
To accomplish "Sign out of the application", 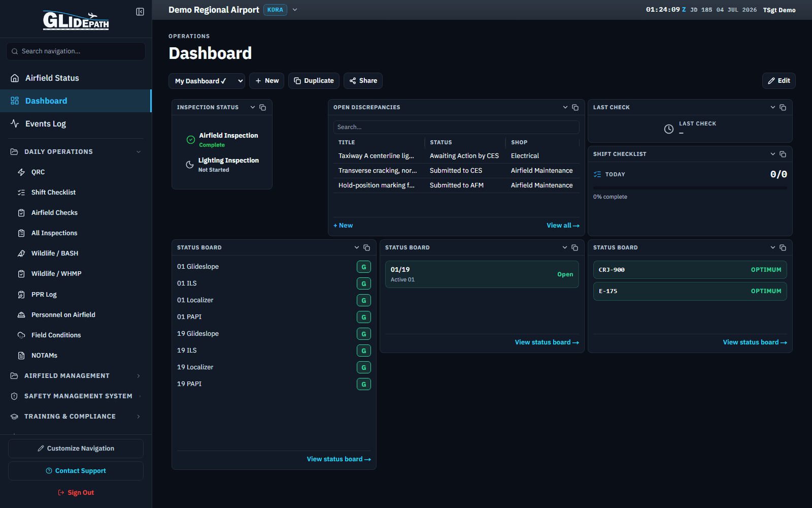I will [x=76, y=492].
